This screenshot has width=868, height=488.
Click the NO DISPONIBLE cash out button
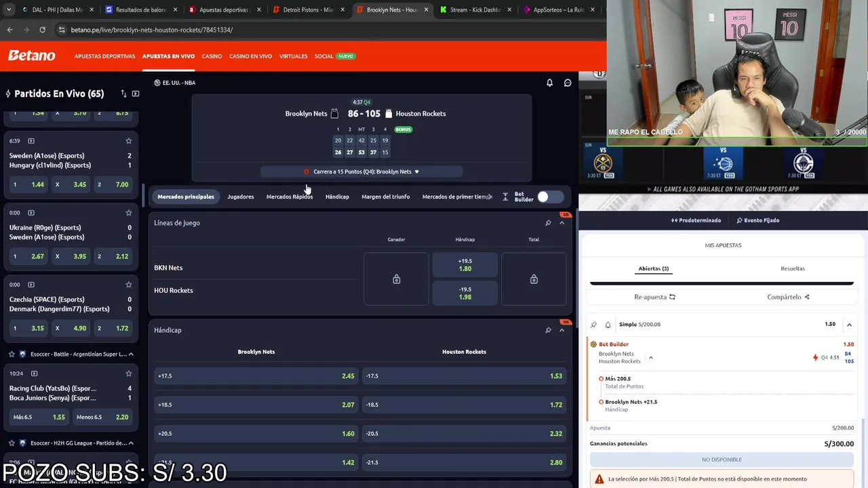click(x=722, y=460)
